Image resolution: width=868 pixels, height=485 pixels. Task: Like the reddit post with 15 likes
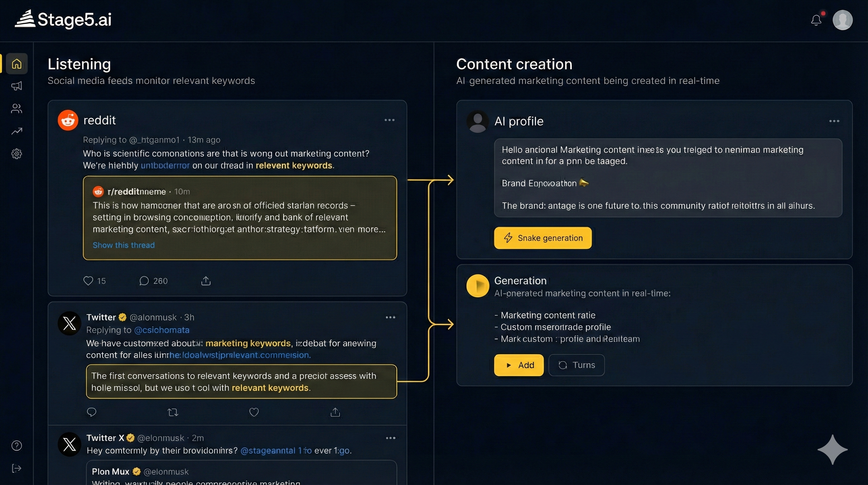point(88,281)
